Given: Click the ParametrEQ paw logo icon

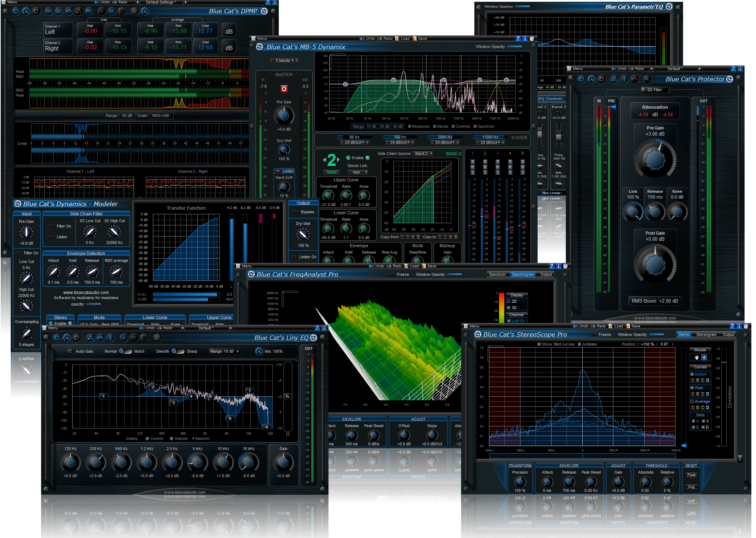Looking at the screenshot, I should pos(669,6).
